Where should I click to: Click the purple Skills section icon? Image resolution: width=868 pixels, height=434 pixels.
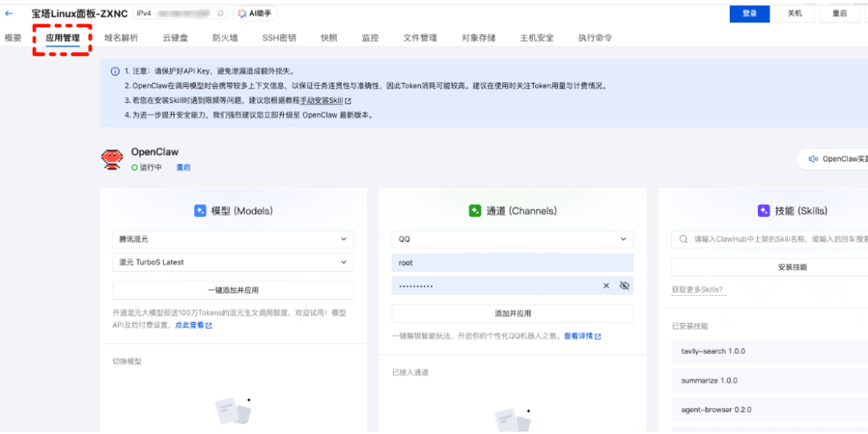[x=764, y=211]
